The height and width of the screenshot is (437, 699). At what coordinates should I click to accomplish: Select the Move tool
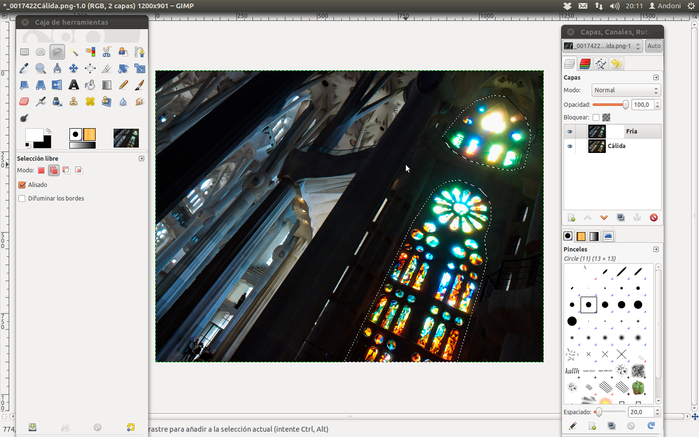[x=74, y=68]
